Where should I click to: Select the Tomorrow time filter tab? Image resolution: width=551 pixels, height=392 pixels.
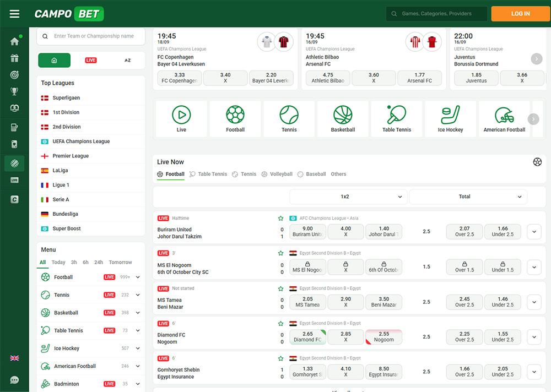(120, 263)
